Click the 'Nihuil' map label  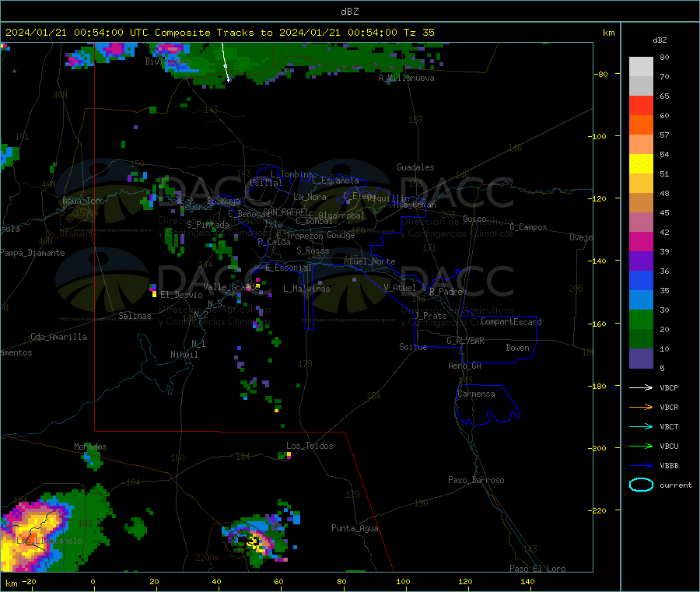click(184, 355)
